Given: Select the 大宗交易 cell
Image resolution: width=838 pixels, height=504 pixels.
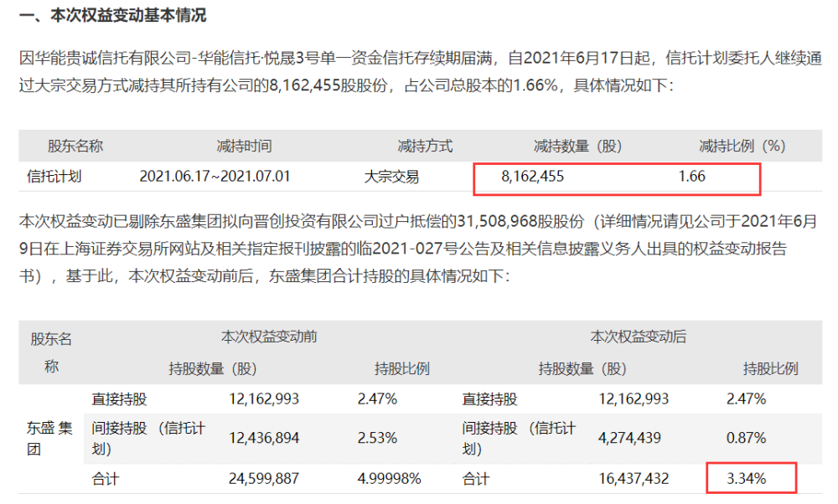Looking at the screenshot, I should coord(391,176).
